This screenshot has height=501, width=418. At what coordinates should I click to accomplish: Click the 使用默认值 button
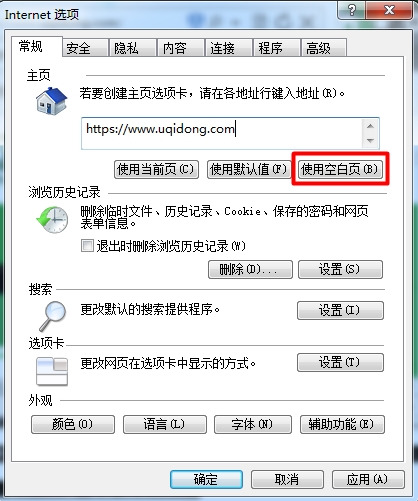pyautogui.click(x=249, y=169)
